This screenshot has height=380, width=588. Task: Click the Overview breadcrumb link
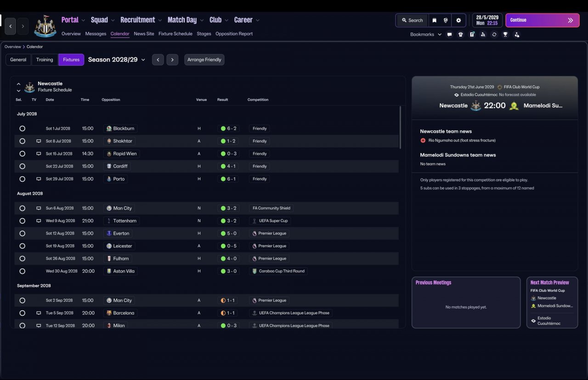tap(13, 47)
